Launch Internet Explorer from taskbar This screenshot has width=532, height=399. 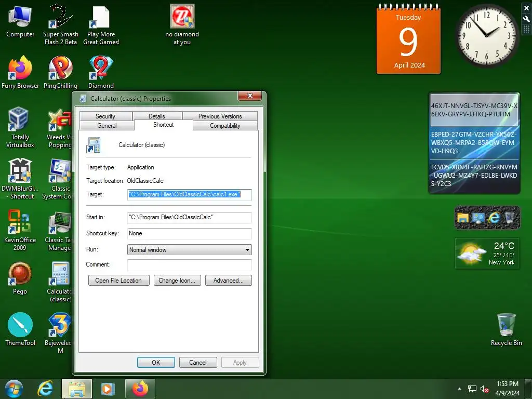[x=45, y=389]
